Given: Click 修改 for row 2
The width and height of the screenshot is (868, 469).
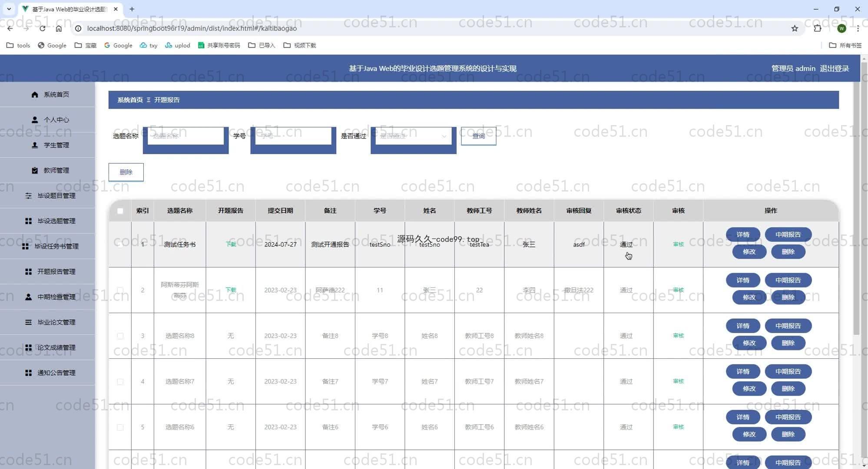Looking at the screenshot, I should (749, 297).
